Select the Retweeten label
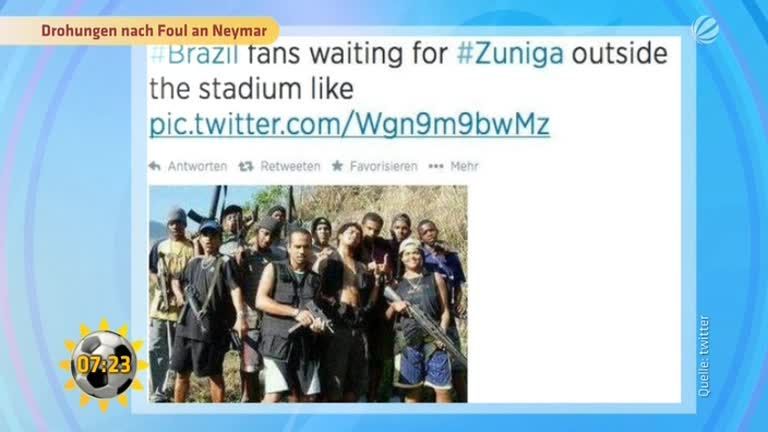768x432 pixels. coord(290,167)
